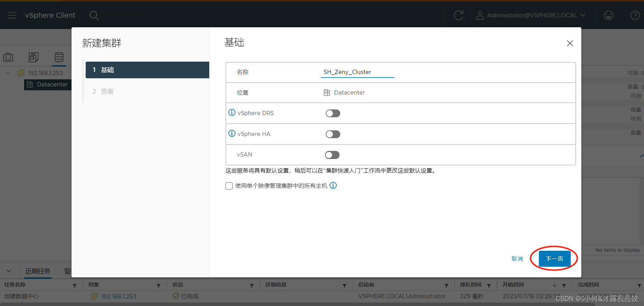Filter the 开始时间 column
The image size is (644, 306).
tap(564, 285)
